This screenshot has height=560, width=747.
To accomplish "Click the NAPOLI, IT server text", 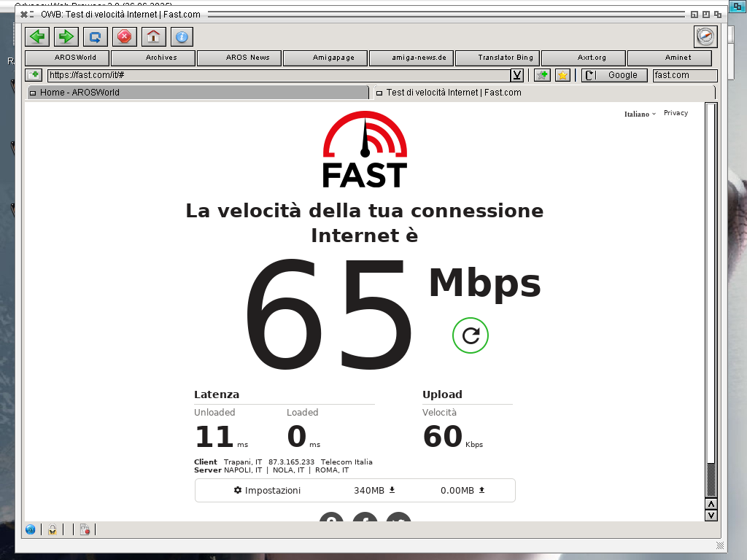I will pos(243,470).
